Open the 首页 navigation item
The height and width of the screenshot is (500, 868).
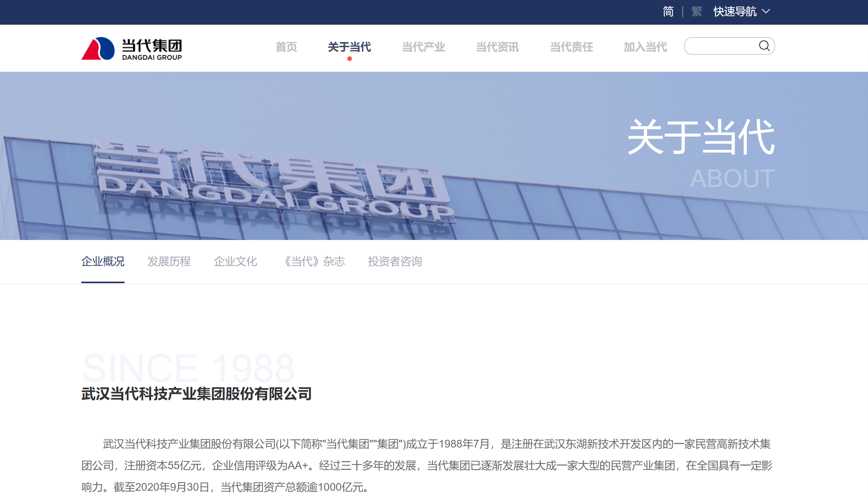coord(286,47)
